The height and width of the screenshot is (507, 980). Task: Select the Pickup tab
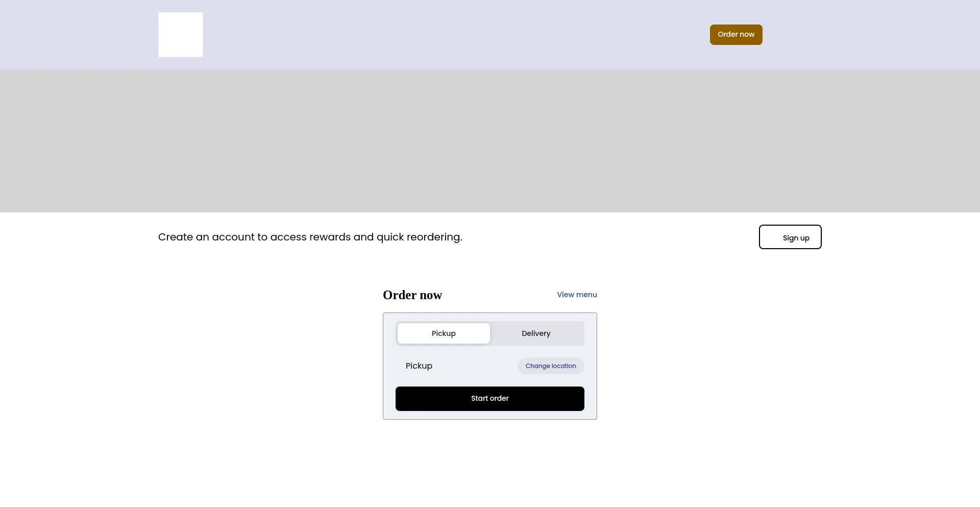[444, 333]
